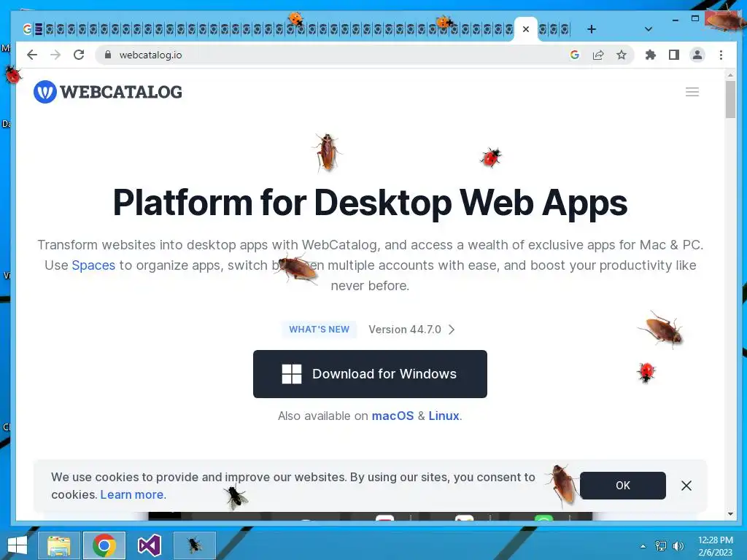Click the scrollbar down arrow
Viewport: 747px width, 560px height.
pyautogui.click(x=731, y=514)
